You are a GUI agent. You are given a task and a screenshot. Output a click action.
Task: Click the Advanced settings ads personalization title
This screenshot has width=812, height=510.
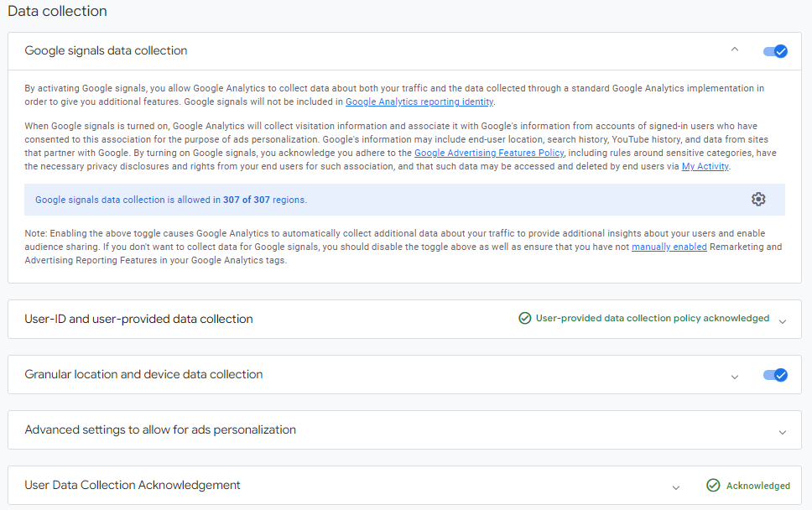(160, 429)
